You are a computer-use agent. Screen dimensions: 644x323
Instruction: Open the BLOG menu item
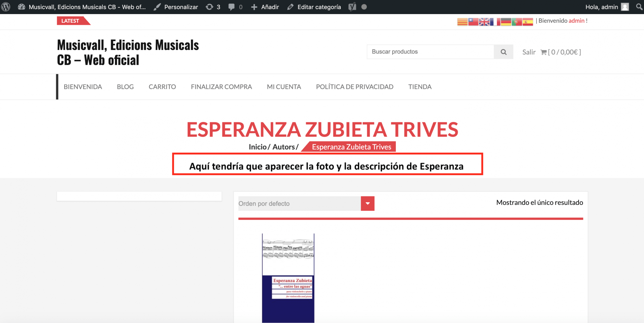125,87
